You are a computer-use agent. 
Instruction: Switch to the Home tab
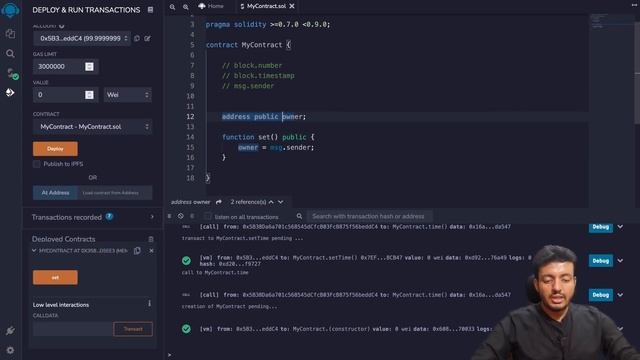pyautogui.click(x=211, y=6)
